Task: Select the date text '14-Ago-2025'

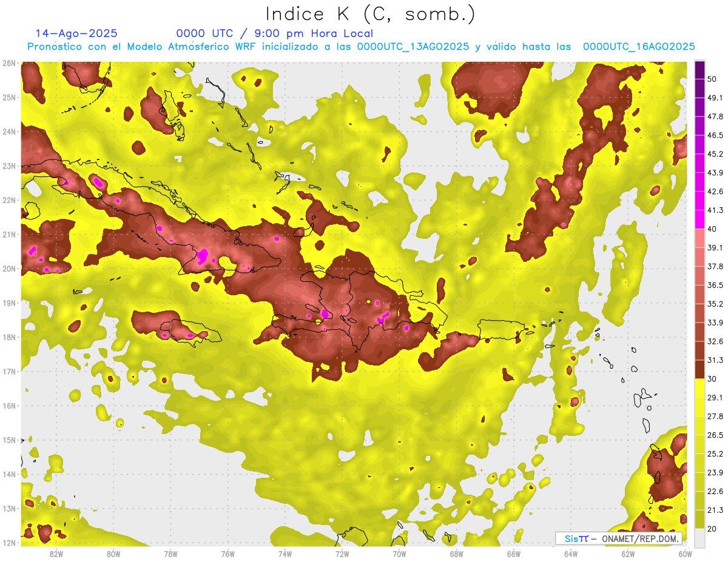Action: click(x=76, y=33)
